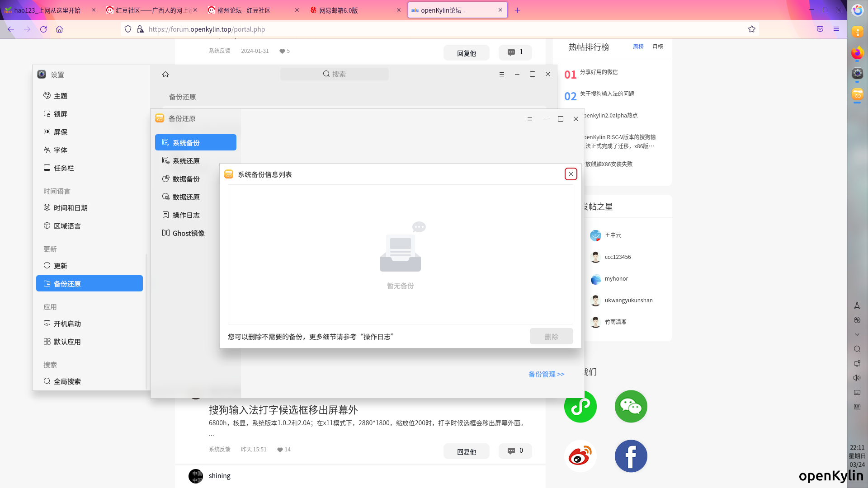This screenshot has width=868, height=488.
Task: Click the 备份管理 >> link
Action: click(546, 375)
